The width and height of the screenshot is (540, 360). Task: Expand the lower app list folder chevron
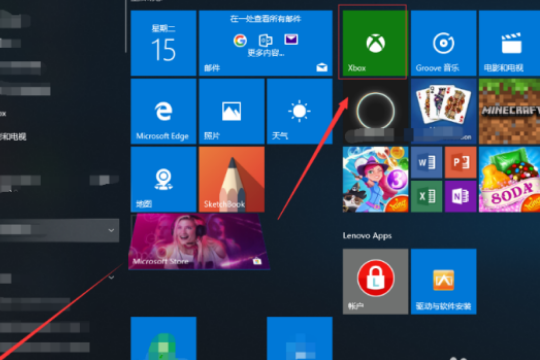(x=111, y=277)
